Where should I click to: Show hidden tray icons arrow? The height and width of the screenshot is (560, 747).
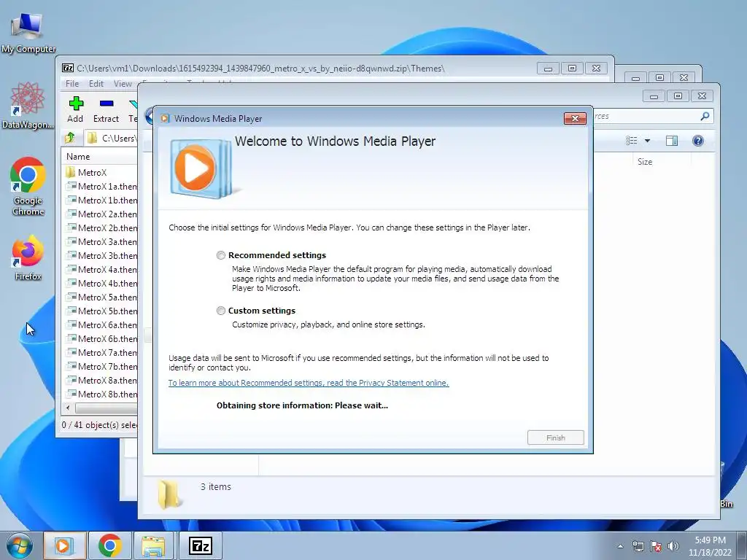click(620, 546)
